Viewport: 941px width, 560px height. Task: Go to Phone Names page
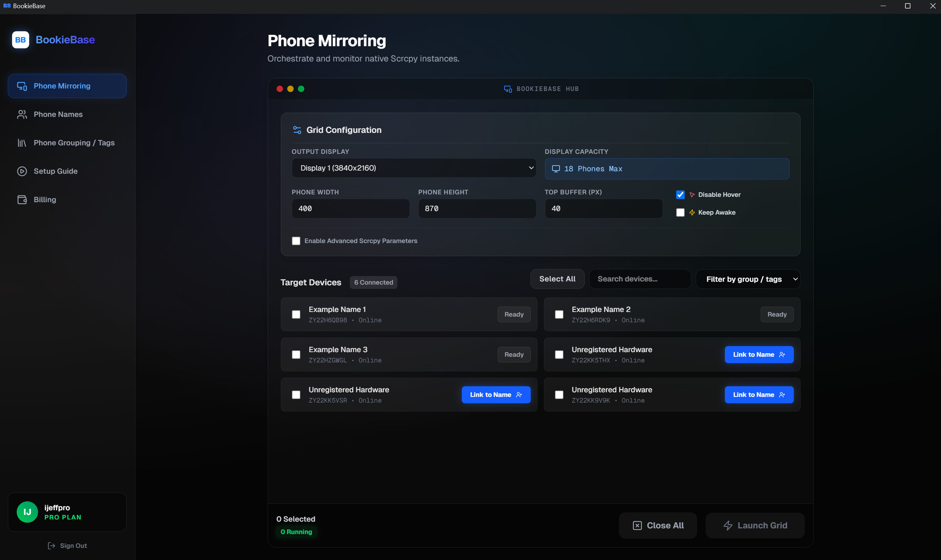(x=67, y=114)
